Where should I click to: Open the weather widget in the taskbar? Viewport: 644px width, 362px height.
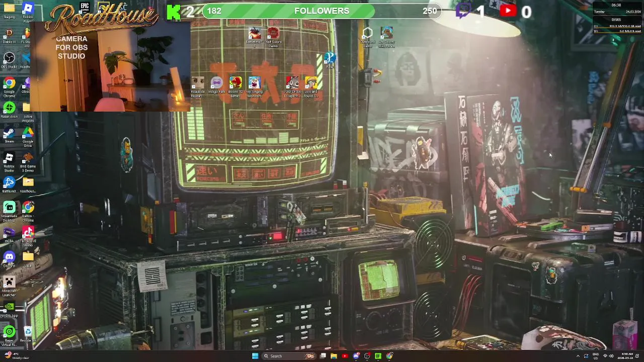tap(16, 356)
